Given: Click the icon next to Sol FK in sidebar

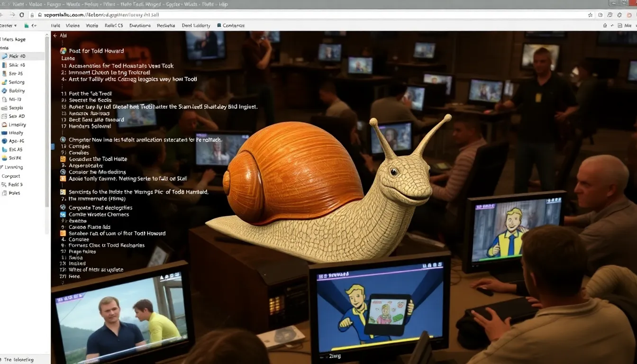Looking at the screenshot, I should (4, 158).
